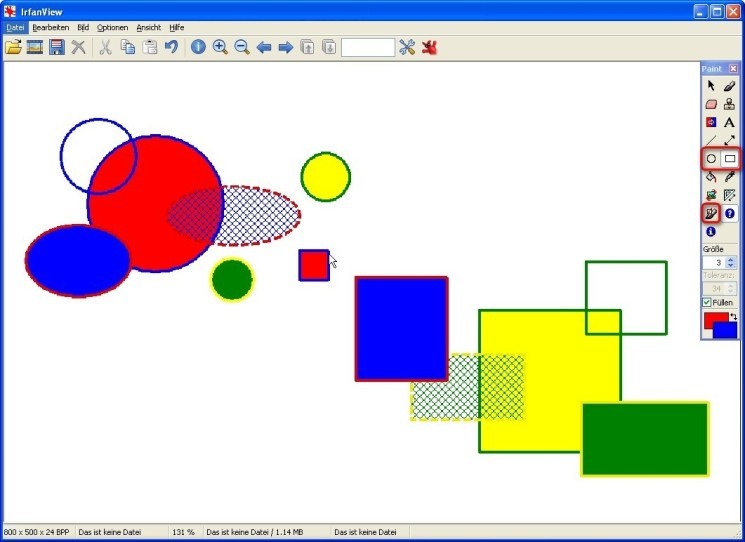The image size is (745, 542).
Task: Click the green circle with yellow outline
Action: pyautogui.click(x=232, y=280)
